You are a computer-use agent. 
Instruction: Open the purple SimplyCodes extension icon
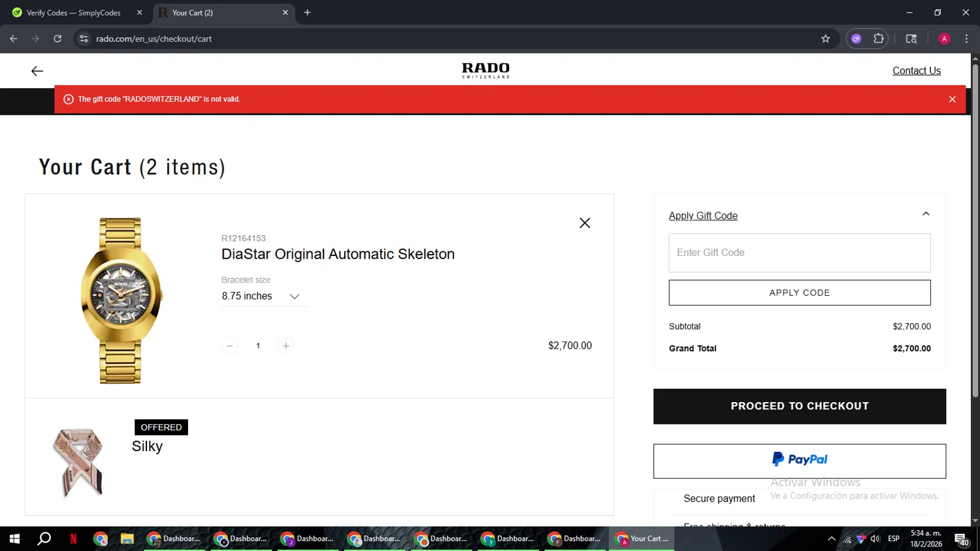856,39
